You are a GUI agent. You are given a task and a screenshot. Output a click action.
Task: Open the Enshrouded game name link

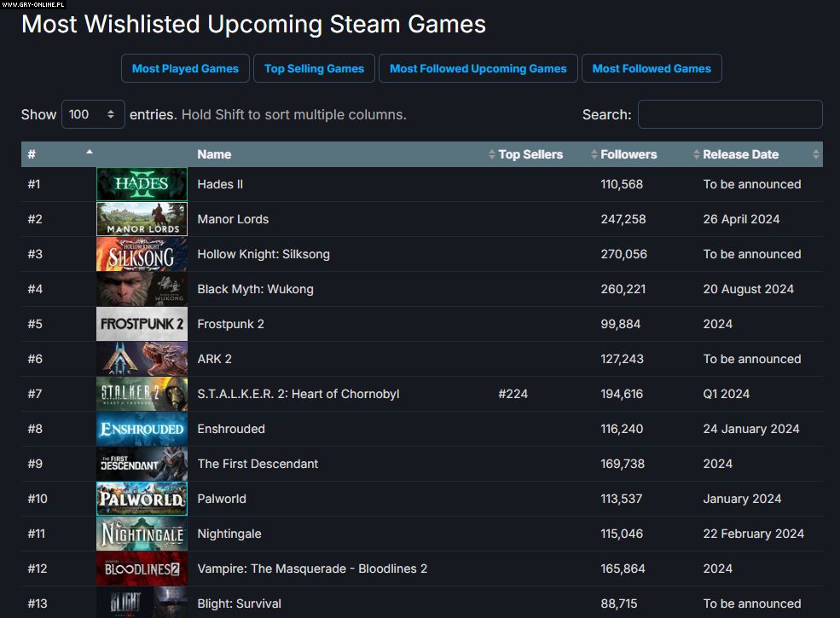231,429
